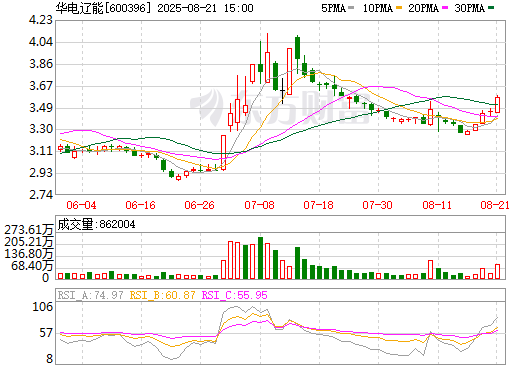Select the 06-16 date label
The image size is (520, 365).
point(140,205)
